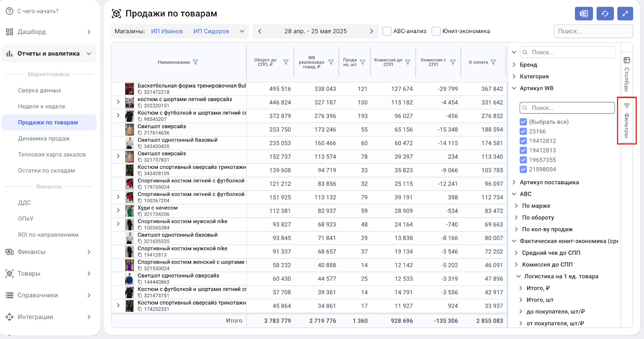Open filter for Наименование column
Screen dimensions: 644x339
pyautogui.click(x=196, y=62)
